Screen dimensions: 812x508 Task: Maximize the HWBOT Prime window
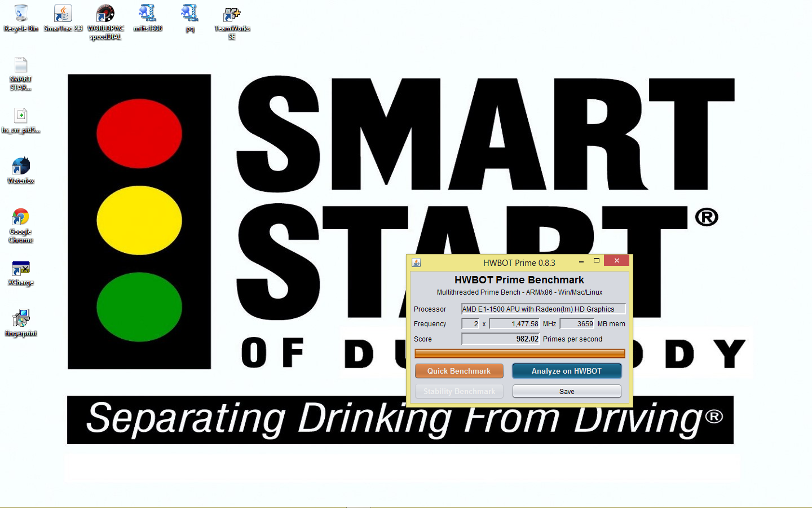pyautogui.click(x=596, y=261)
